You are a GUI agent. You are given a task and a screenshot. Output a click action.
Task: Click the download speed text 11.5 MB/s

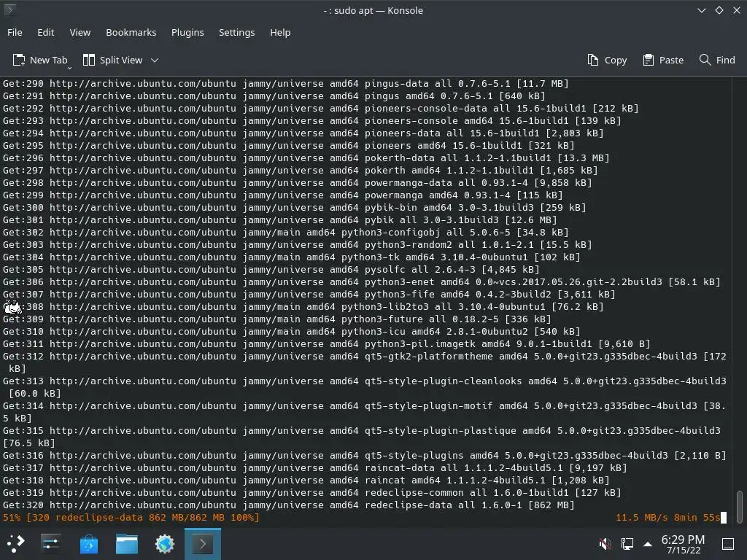[641, 518]
